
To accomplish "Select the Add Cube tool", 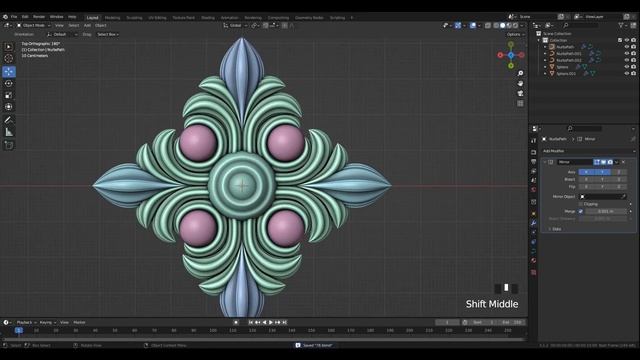I will [9, 145].
